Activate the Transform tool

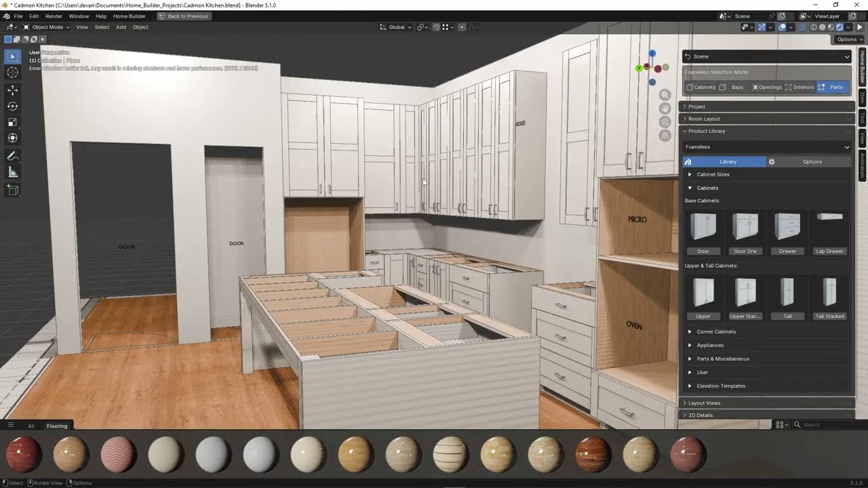click(12, 138)
